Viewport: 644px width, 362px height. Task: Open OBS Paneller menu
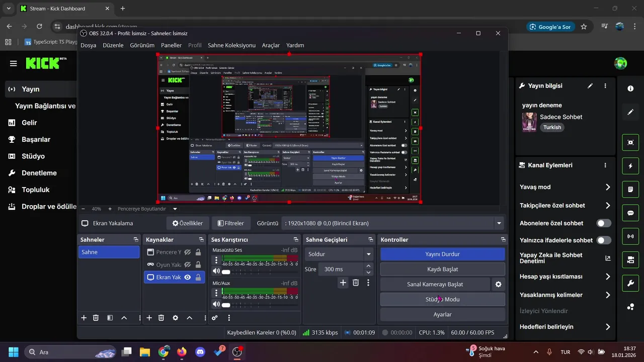(171, 45)
